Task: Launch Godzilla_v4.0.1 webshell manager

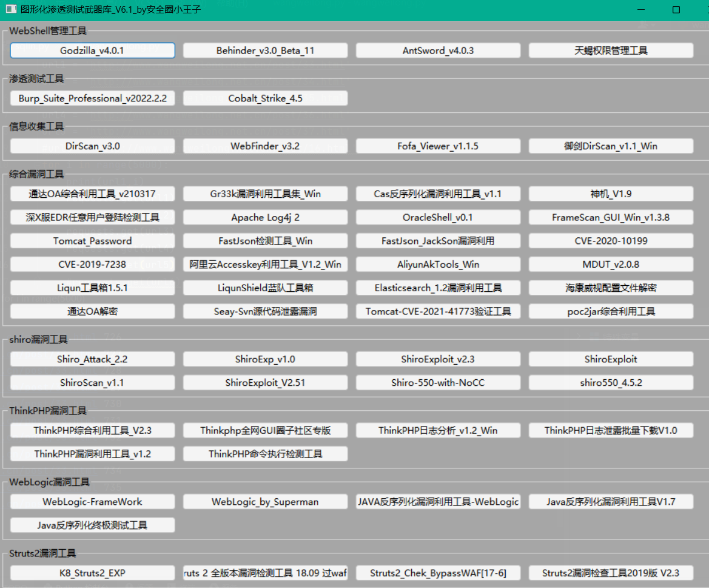Action: tap(92, 50)
